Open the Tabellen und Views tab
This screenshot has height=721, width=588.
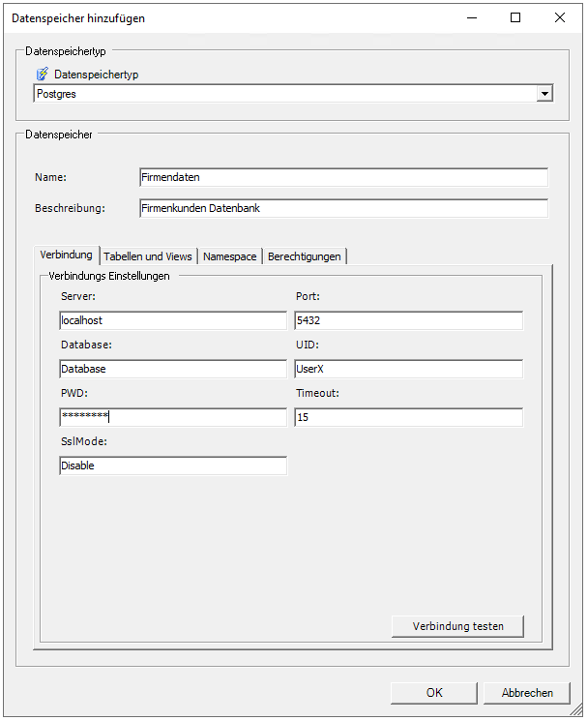coord(148,256)
